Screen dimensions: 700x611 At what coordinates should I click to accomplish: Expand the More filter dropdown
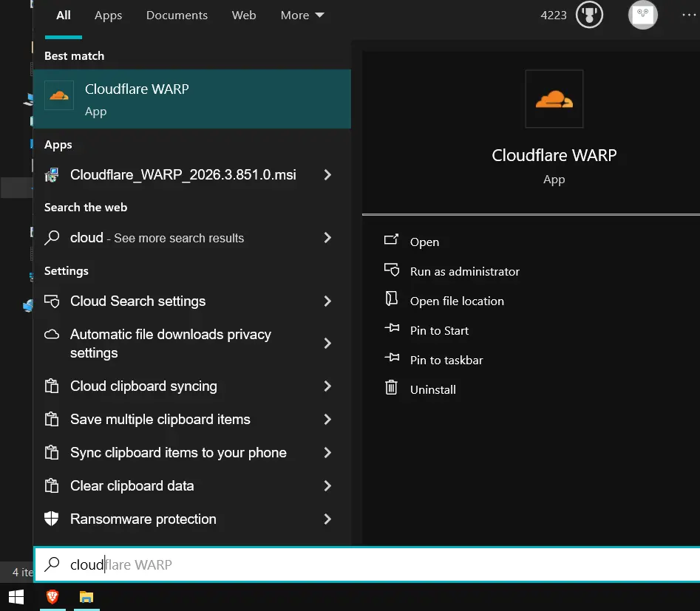tap(302, 16)
